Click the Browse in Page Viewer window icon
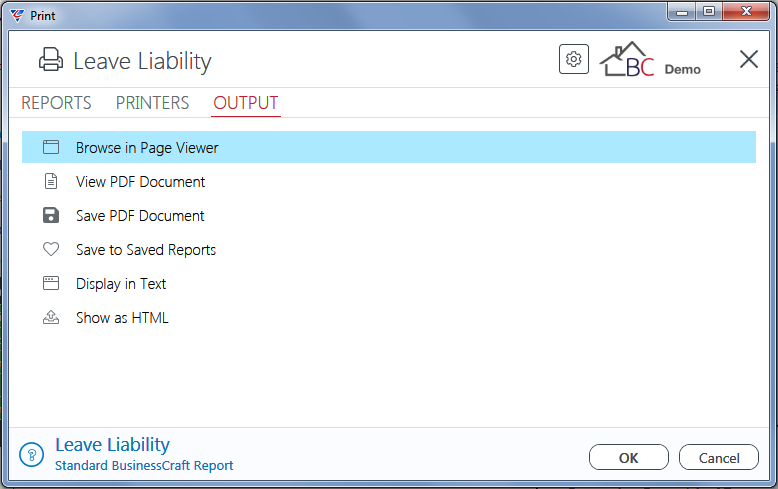Viewport: 778px width, 489px height. tap(51, 147)
